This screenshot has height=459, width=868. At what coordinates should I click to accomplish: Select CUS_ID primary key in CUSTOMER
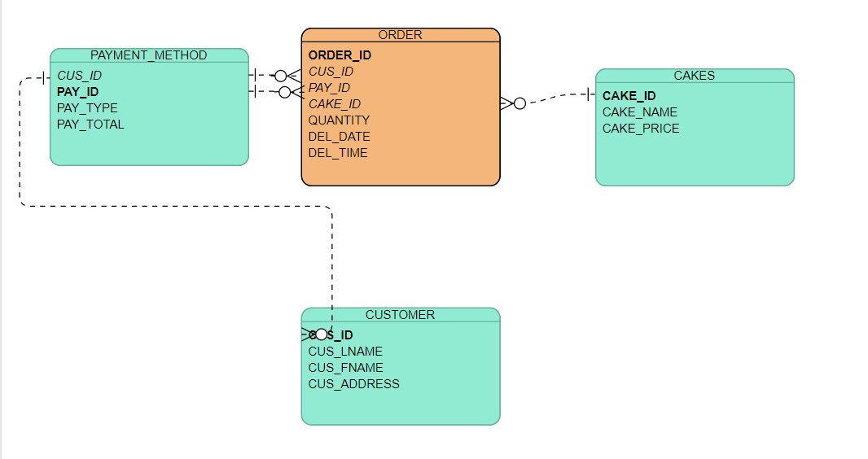coord(331,335)
